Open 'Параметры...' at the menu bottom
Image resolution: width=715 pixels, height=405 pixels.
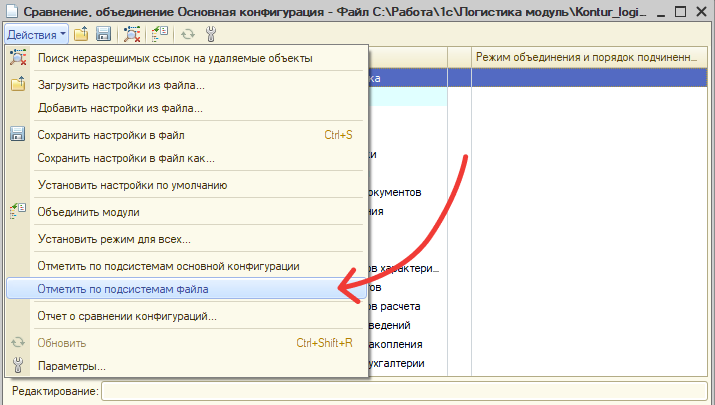coord(71,366)
